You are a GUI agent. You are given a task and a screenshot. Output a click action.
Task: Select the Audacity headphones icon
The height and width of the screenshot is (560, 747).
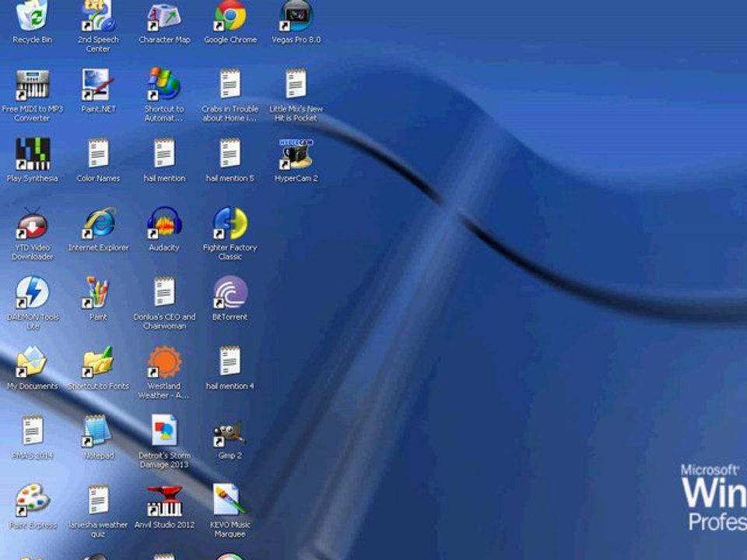click(x=164, y=223)
